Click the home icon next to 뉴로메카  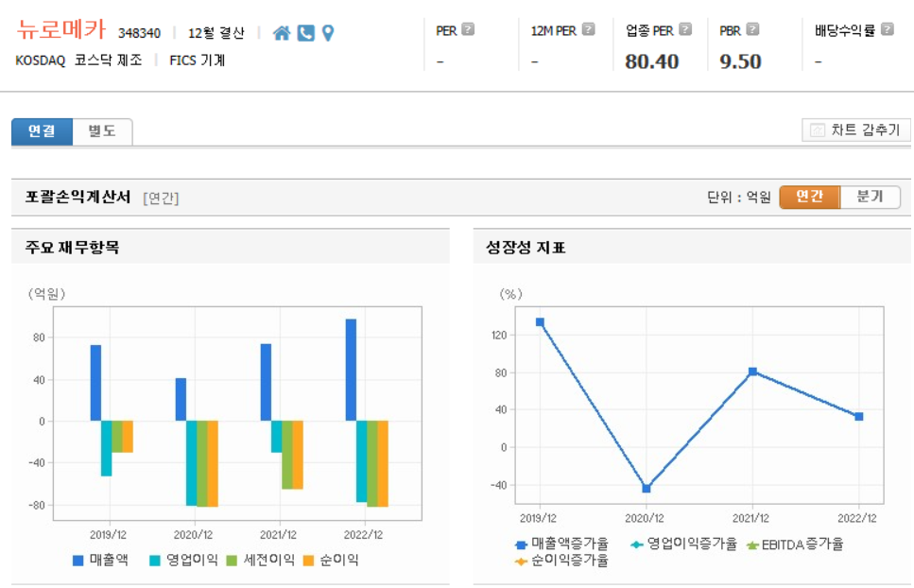point(281,30)
